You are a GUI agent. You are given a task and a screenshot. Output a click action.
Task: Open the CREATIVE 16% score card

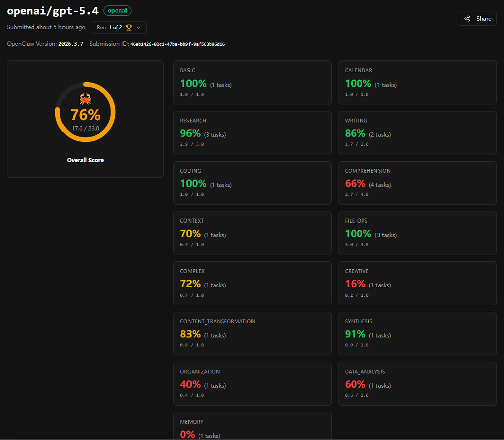417,283
